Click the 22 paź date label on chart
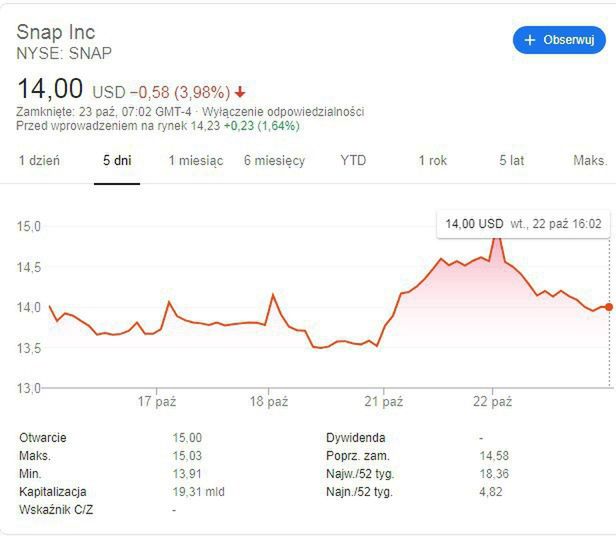Viewport: 616px width, 539px height. tap(493, 402)
